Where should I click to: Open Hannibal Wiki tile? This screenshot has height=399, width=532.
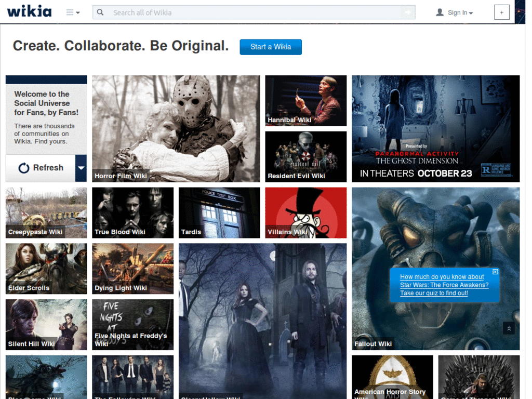(305, 101)
